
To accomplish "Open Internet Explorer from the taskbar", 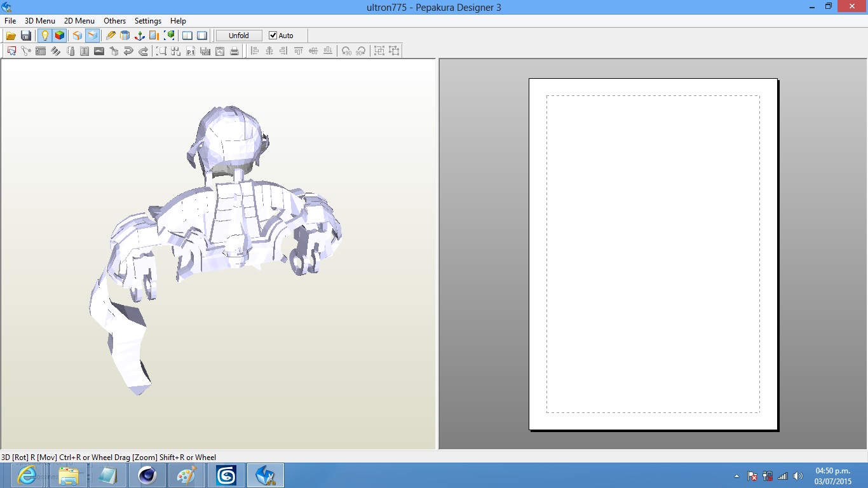I will (x=27, y=475).
